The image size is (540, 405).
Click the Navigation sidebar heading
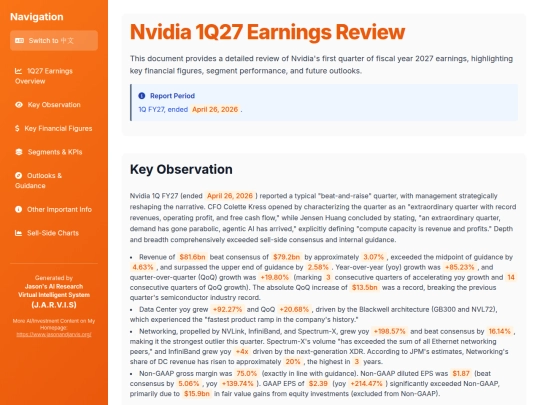pyautogui.click(x=37, y=17)
